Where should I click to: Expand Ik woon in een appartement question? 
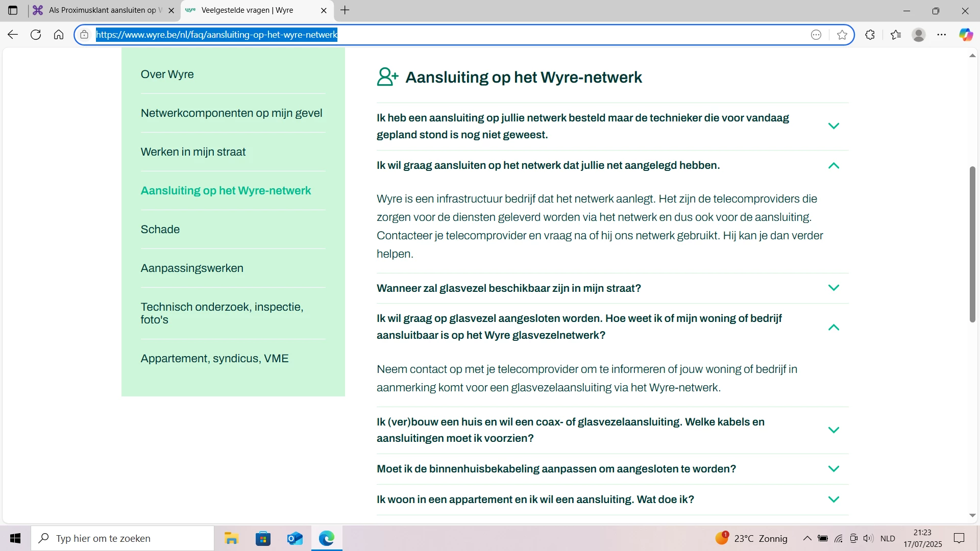click(834, 499)
